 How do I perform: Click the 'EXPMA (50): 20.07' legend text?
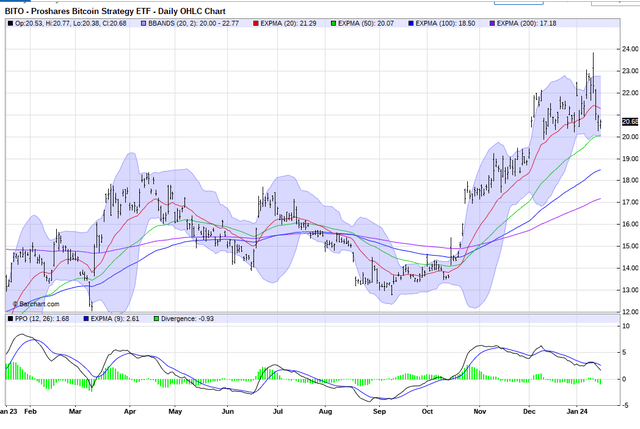pyautogui.click(x=366, y=24)
